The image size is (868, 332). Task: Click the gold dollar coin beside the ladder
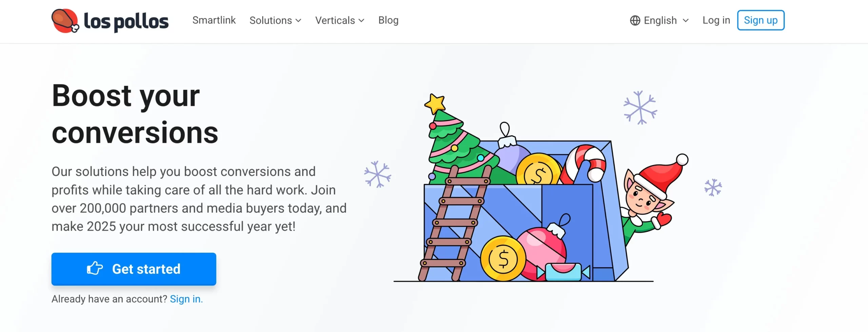click(503, 259)
